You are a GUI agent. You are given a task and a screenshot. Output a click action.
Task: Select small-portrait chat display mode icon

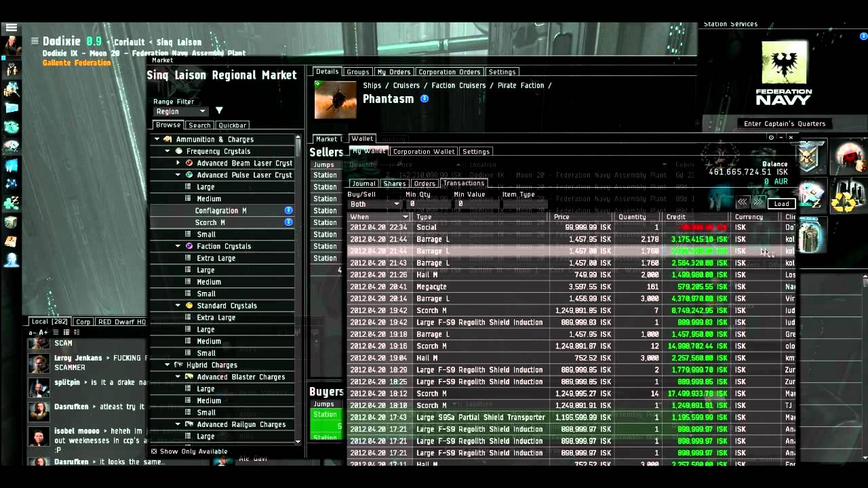click(x=66, y=333)
